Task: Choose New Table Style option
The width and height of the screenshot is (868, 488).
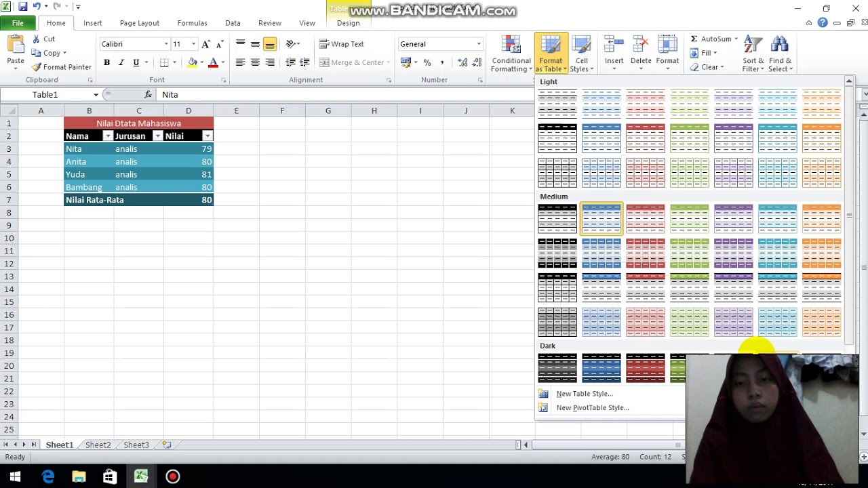Action: pyautogui.click(x=585, y=394)
